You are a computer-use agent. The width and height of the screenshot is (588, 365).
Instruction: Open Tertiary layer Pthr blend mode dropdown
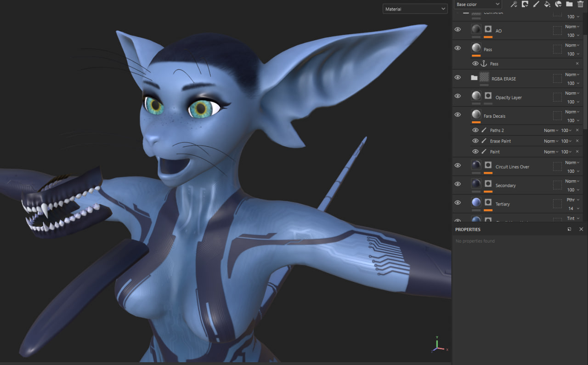click(572, 200)
